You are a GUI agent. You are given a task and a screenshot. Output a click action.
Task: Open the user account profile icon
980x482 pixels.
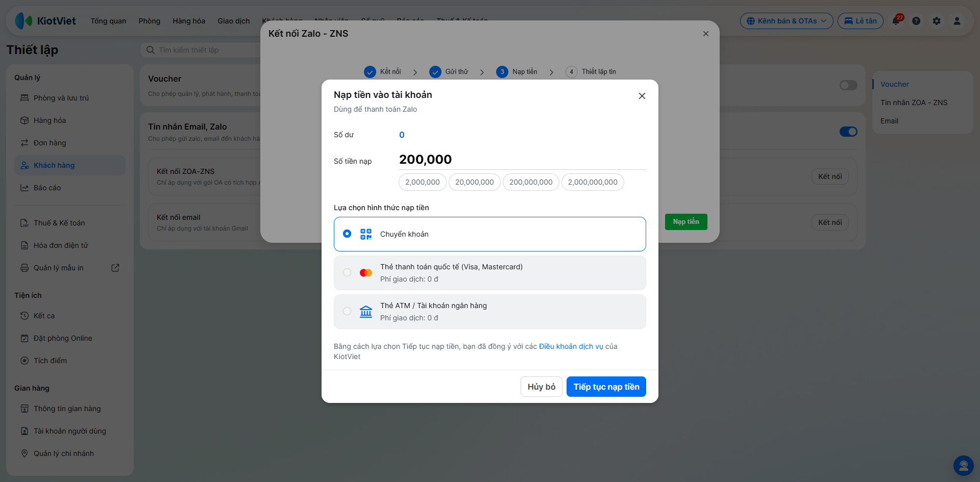click(x=957, y=21)
